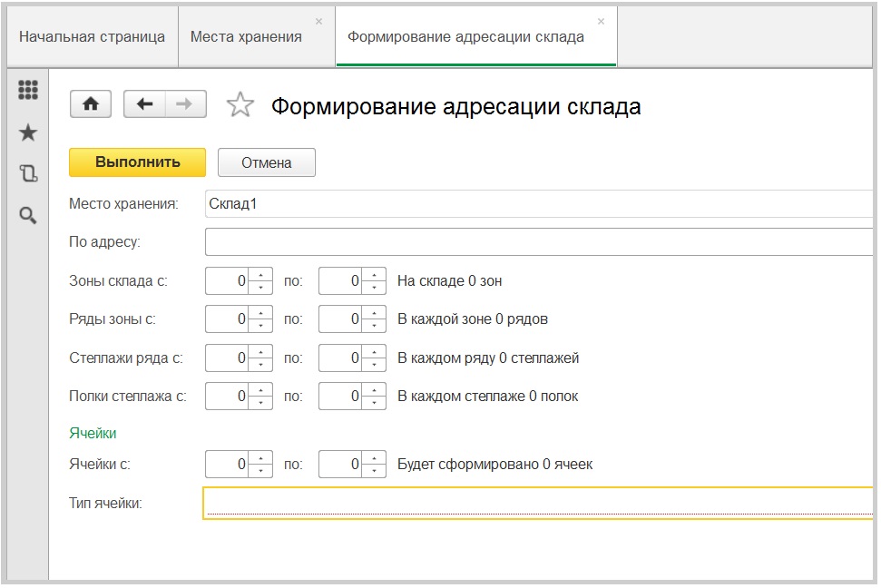Go to home page via house icon

91,104
